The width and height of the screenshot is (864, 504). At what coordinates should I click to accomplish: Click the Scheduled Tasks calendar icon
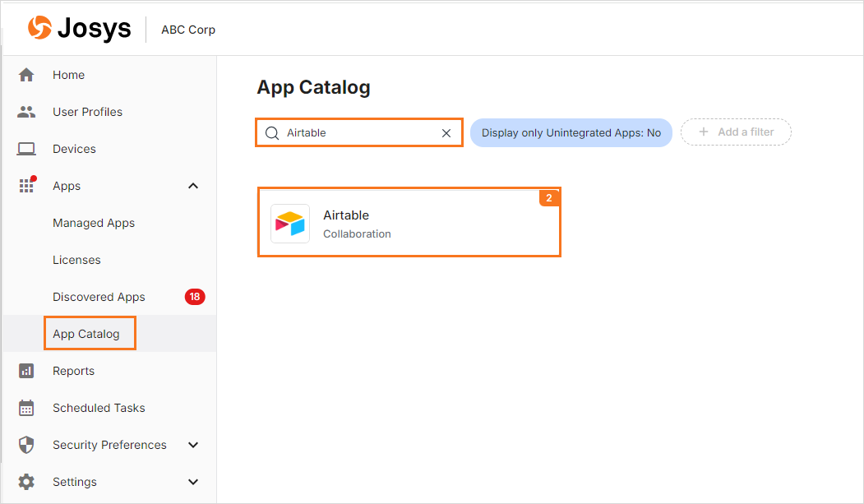click(x=26, y=408)
